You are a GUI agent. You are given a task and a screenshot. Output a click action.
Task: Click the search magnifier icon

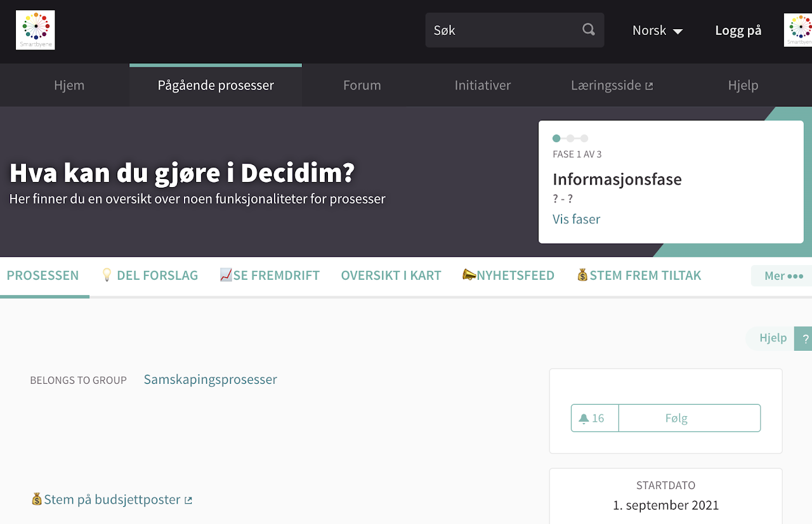point(589,30)
